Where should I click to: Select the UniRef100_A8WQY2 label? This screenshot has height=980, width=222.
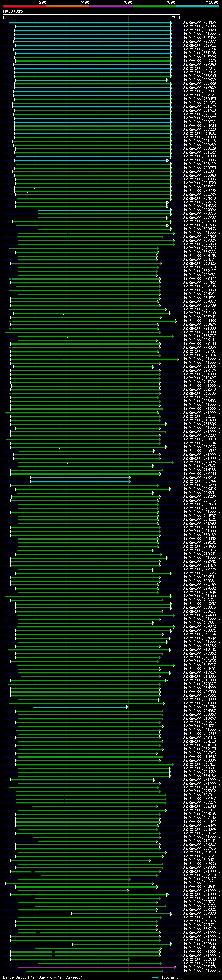(199, 626)
